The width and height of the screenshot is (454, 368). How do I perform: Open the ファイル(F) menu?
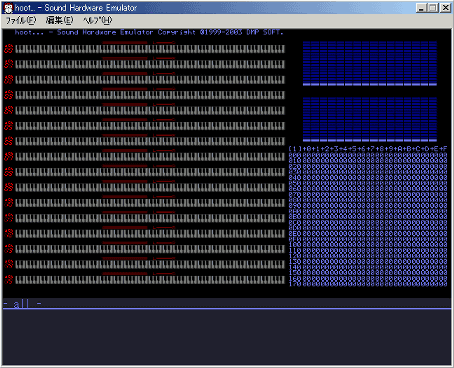point(21,21)
